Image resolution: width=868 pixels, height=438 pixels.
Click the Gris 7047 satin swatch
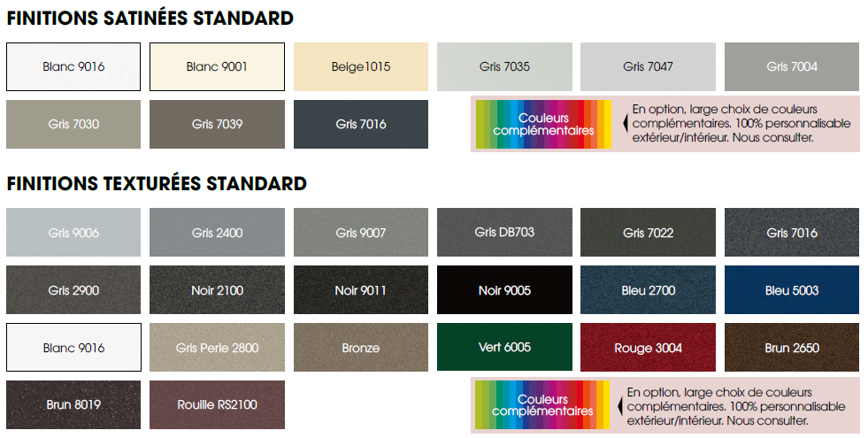click(648, 66)
